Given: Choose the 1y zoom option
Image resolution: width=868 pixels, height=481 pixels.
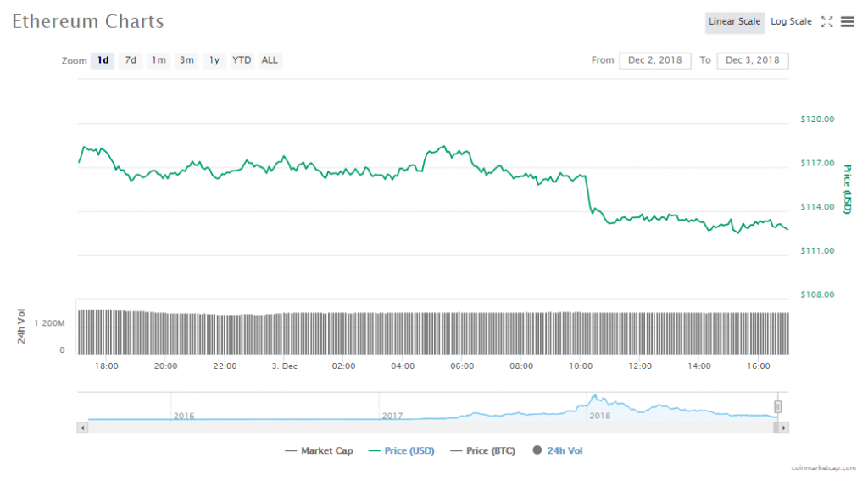Looking at the screenshot, I should (x=214, y=60).
